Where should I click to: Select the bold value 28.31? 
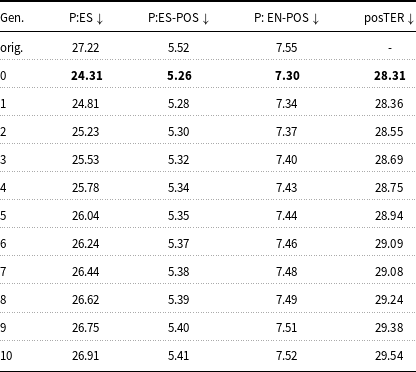pos(390,76)
